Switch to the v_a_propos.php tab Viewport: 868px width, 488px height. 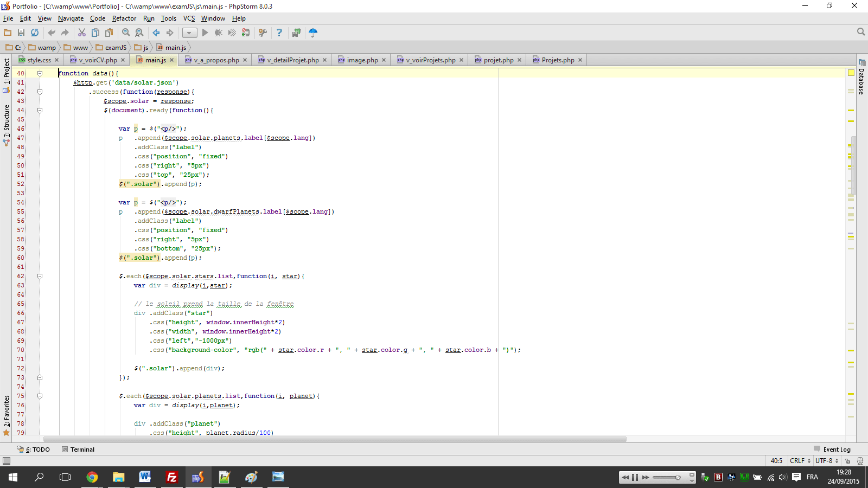(216, 60)
